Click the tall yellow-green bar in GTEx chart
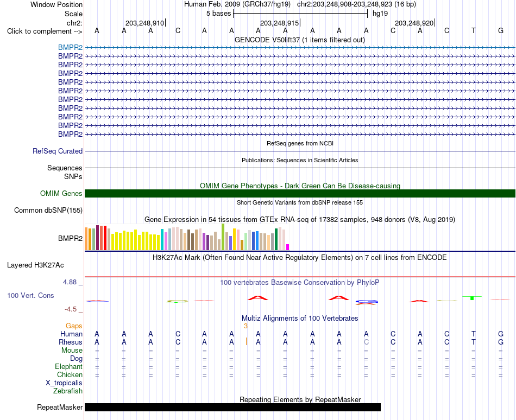The width and height of the screenshot is (516, 420). pos(223,237)
